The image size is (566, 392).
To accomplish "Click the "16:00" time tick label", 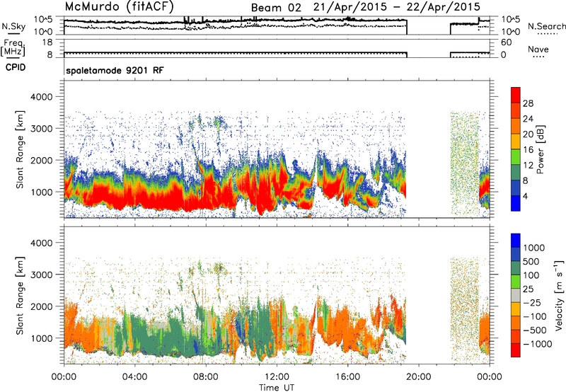I will point(347,377).
